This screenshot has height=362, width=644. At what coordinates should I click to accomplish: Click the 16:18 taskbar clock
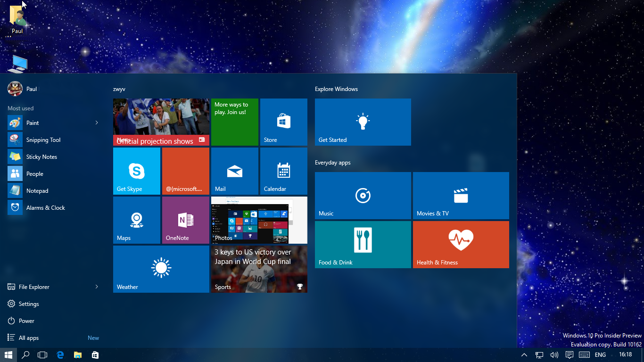tap(625, 354)
